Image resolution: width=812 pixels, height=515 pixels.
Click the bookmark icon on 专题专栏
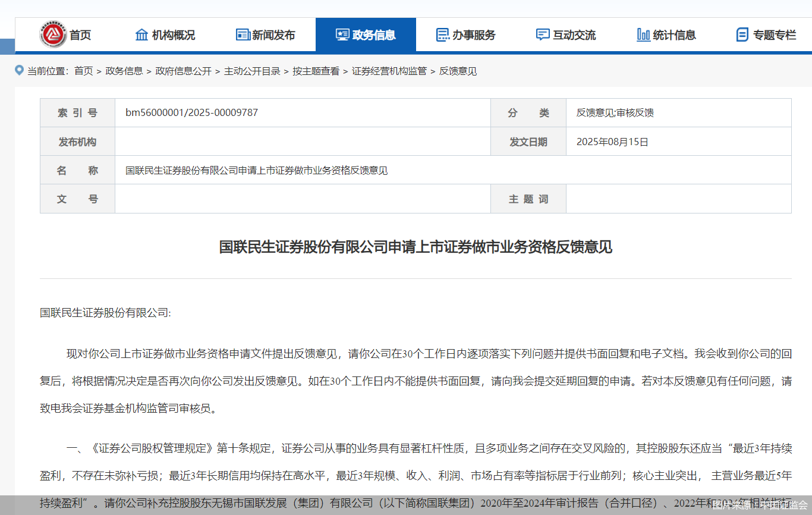(742, 34)
